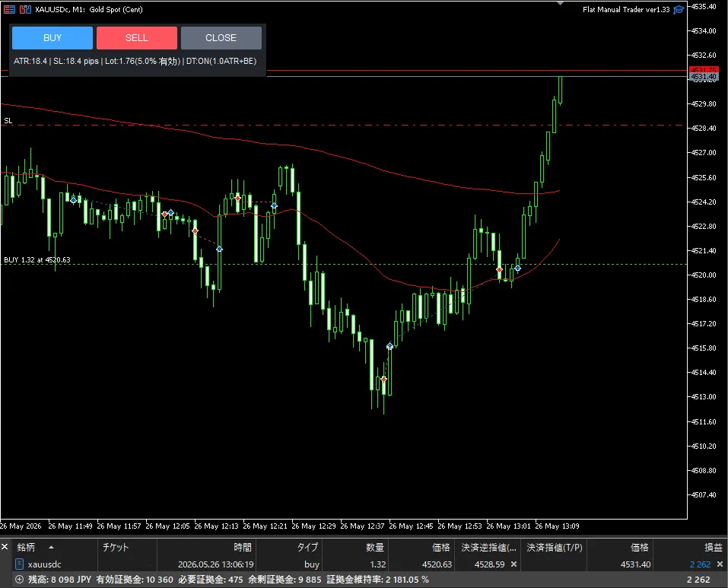Close position using X beside profit 2 262
This screenshot has height=588, width=728.
coord(720,564)
